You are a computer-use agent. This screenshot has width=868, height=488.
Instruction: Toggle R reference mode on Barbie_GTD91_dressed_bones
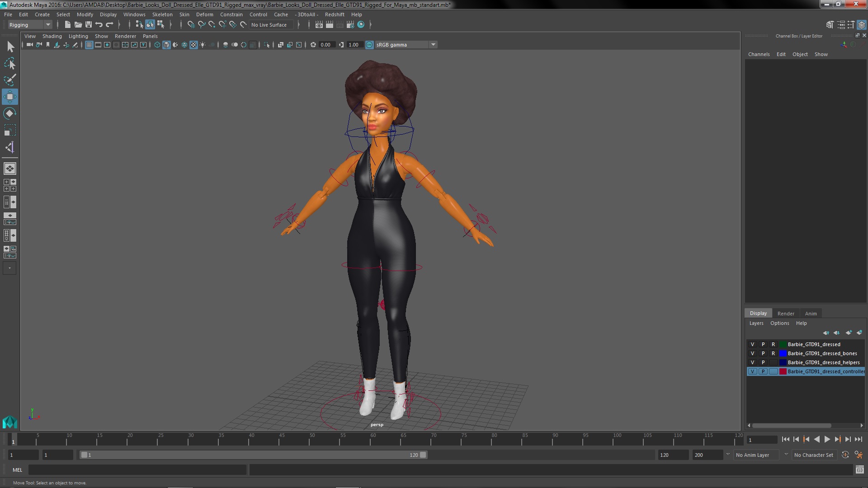click(x=774, y=353)
